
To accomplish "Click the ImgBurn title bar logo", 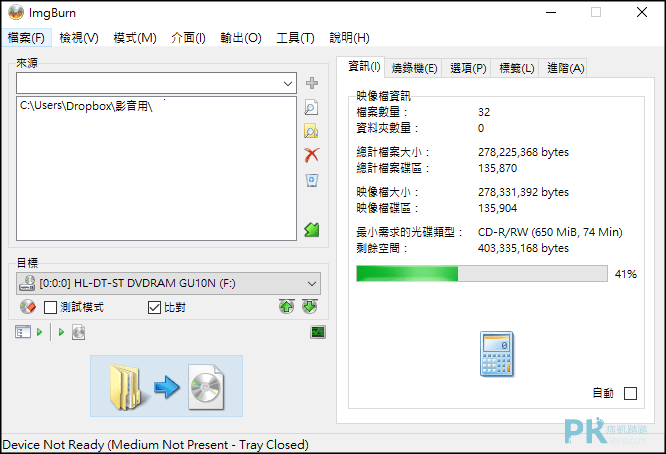I will [16, 13].
